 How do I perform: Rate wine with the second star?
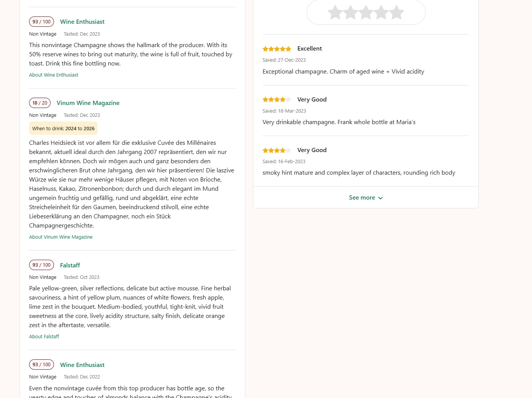click(x=351, y=12)
